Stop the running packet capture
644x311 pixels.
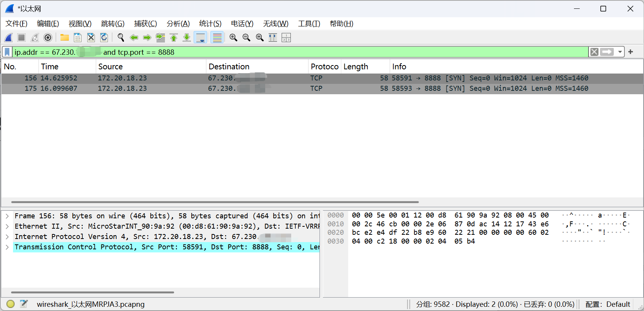pyautogui.click(x=21, y=38)
